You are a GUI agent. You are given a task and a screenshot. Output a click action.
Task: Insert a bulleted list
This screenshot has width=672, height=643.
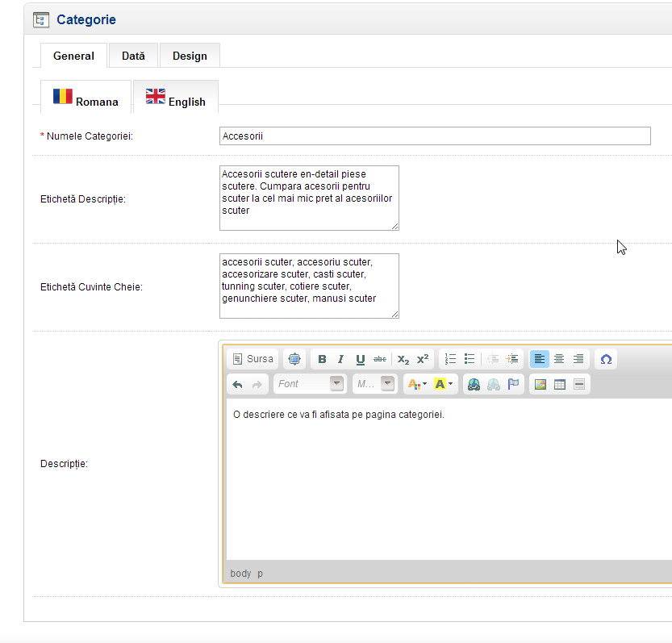click(x=470, y=360)
